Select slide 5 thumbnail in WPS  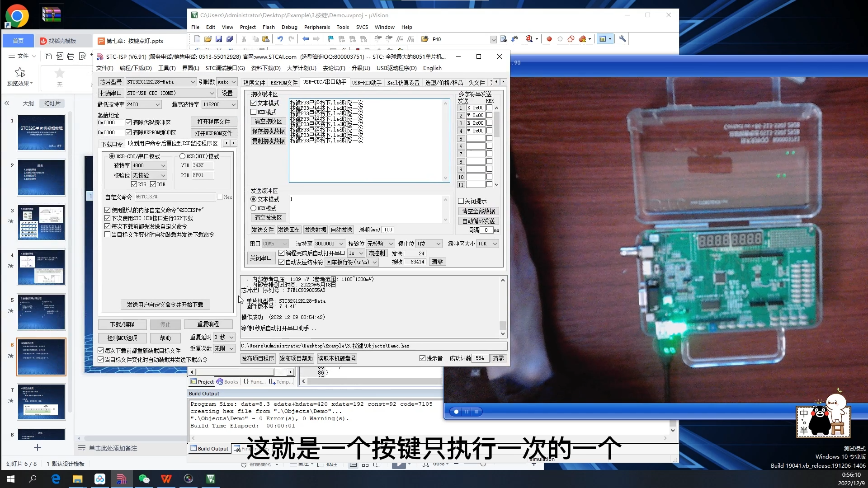coord(42,312)
